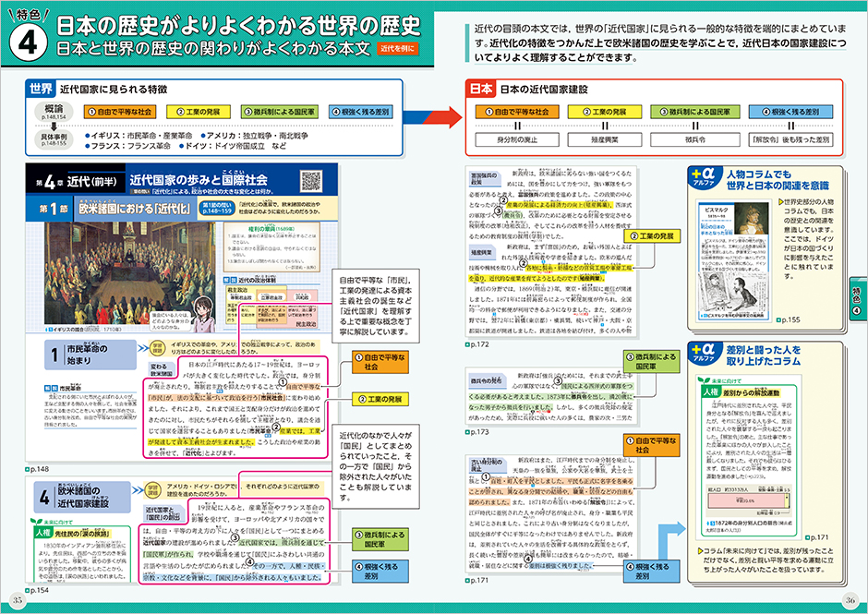Click the British parliament painting
The height and width of the screenshot is (614, 868).
click(x=130, y=273)
